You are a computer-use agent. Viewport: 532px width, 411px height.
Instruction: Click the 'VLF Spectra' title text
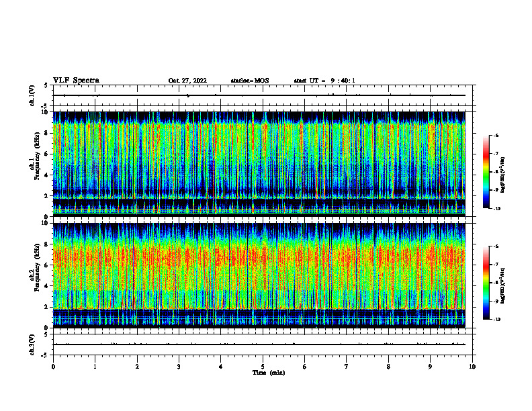[x=76, y=81]
